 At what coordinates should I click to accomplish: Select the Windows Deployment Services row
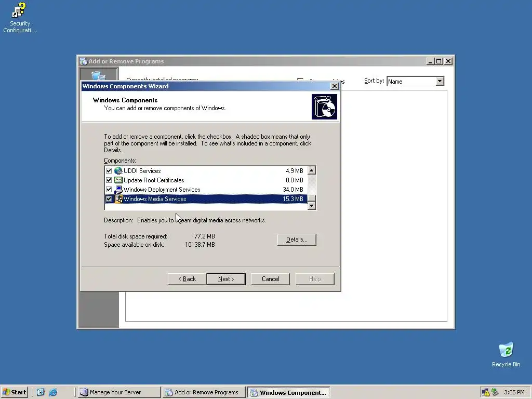[x=206, y=190]
